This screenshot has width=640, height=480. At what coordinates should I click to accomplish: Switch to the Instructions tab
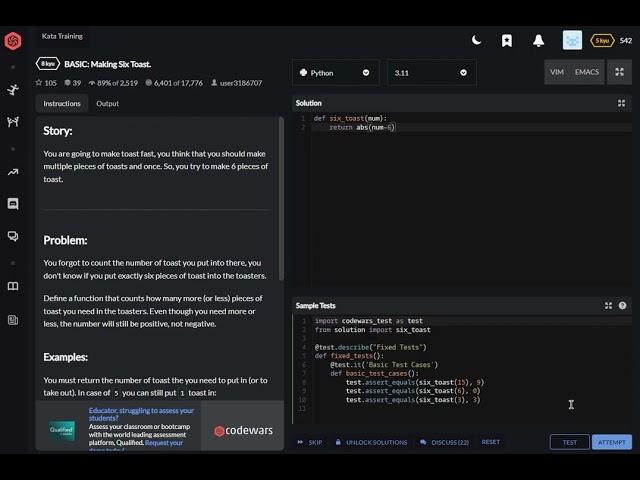click(62, 104)
